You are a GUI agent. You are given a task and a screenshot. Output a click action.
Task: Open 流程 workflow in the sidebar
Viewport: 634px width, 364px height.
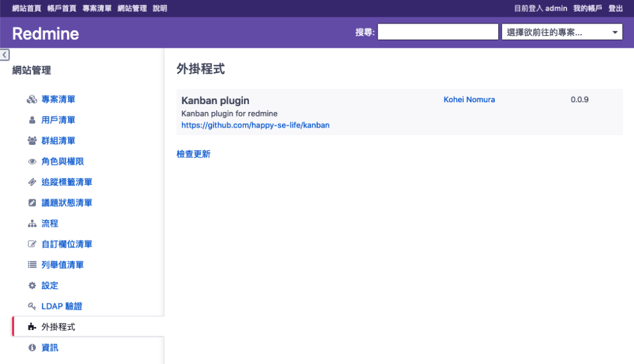50,223
